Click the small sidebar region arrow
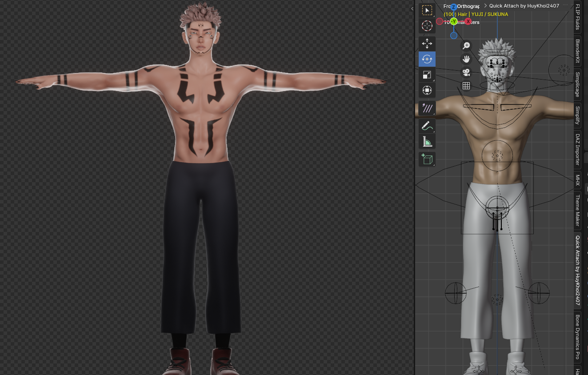 click(x=412, y=8)
